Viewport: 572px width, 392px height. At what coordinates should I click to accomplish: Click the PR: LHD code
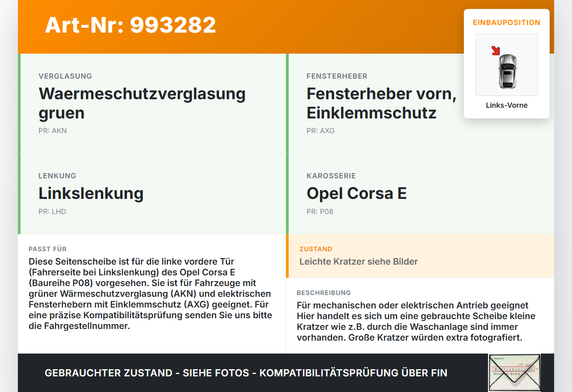[x=52, y=212]
